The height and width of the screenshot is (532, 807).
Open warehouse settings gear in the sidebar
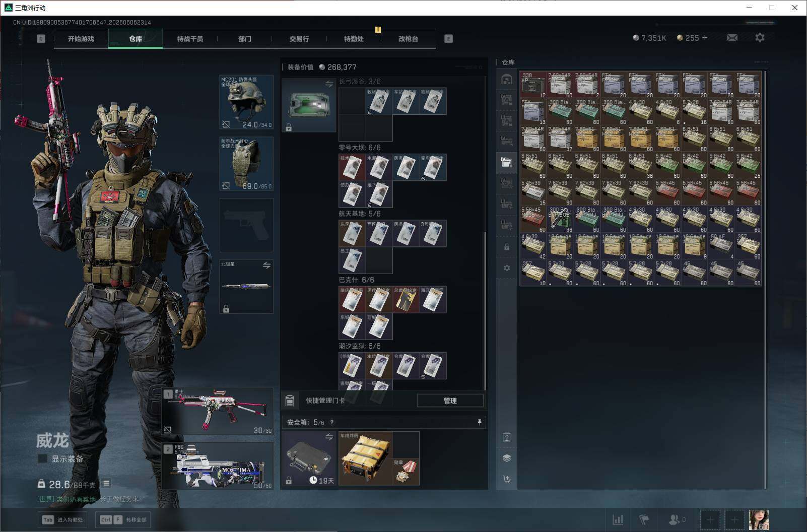507,268
